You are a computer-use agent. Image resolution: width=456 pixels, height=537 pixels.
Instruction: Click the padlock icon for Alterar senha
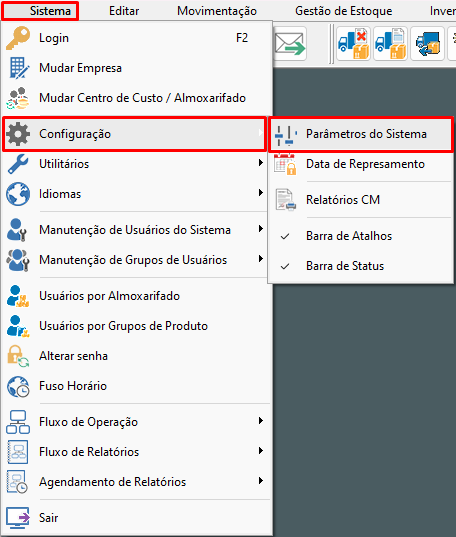click(x=18, y=356)
